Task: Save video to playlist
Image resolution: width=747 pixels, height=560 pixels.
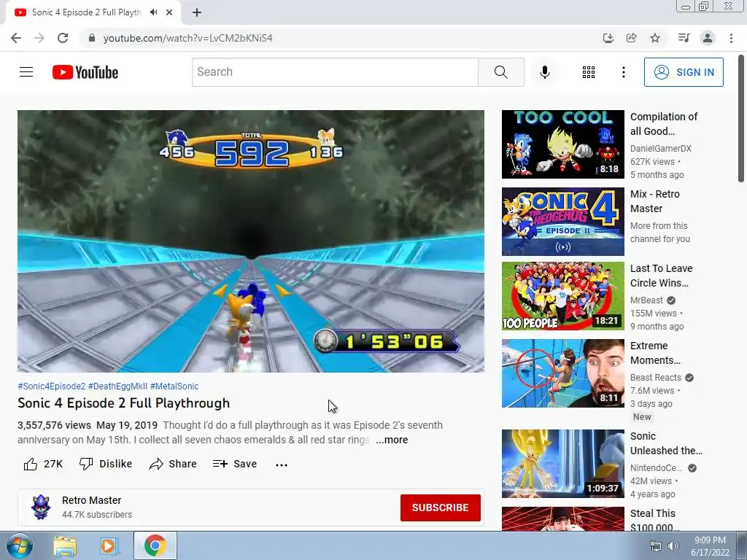Action: pos(235,464)
